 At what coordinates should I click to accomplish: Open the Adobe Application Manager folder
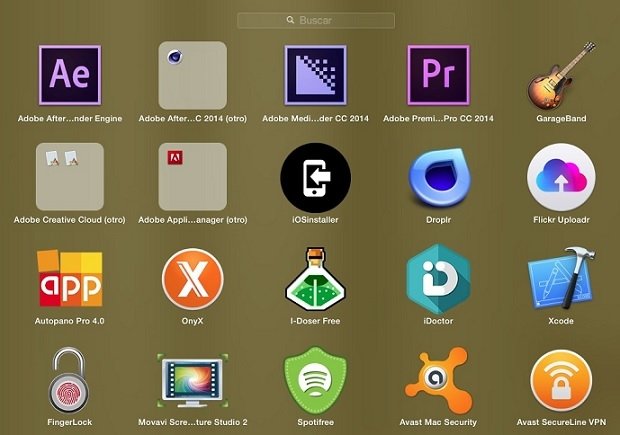[x=193, y=176]
